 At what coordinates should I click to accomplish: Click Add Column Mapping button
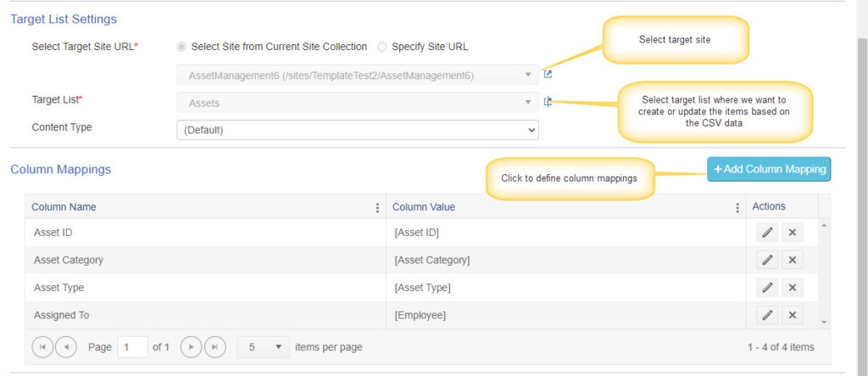(x=769, y=169)
